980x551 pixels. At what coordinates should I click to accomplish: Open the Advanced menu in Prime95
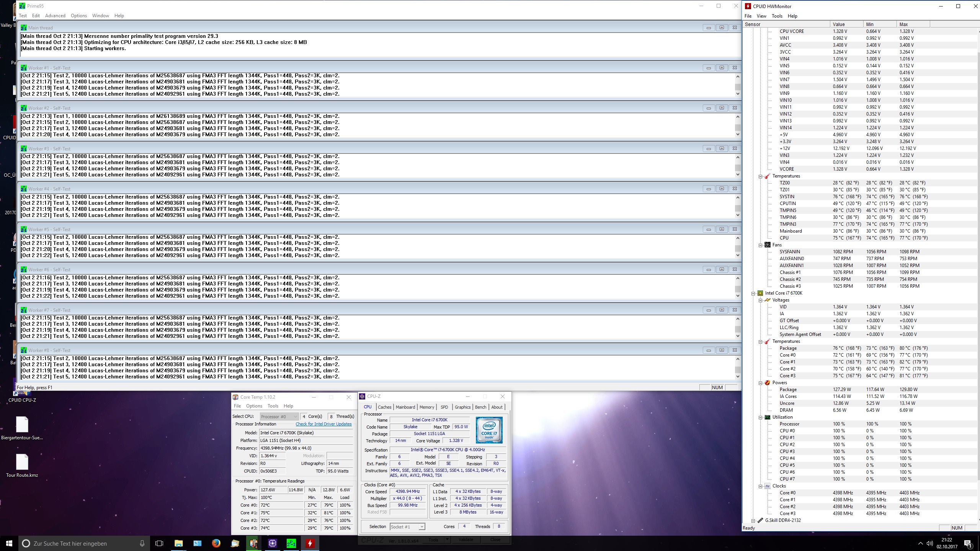pos(55,16)
